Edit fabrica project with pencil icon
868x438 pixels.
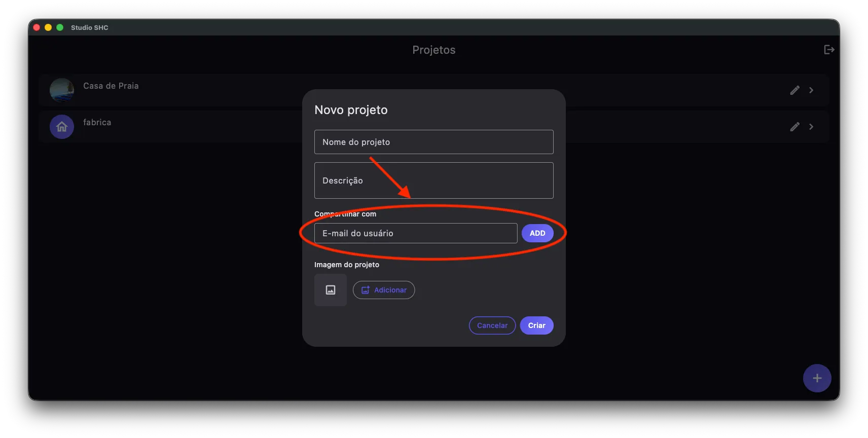point(794,127)
